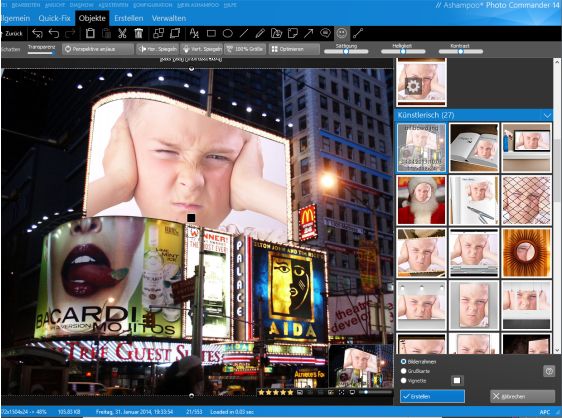The width and height of the screenshot is (562, 418).
Task: Select the Vignette radio button
Action: (404, 380)
